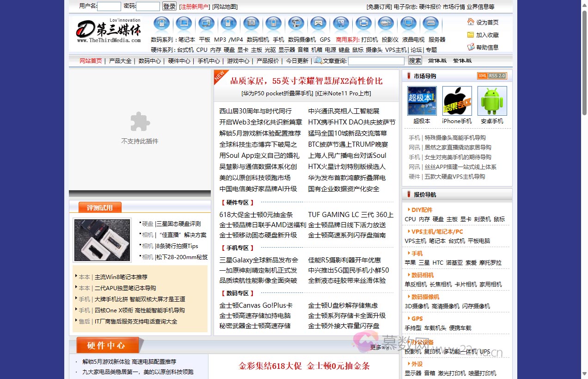
Task: Open the Apple logo iPhone手机 thumbnail
Action: click(x=457, y=101)
